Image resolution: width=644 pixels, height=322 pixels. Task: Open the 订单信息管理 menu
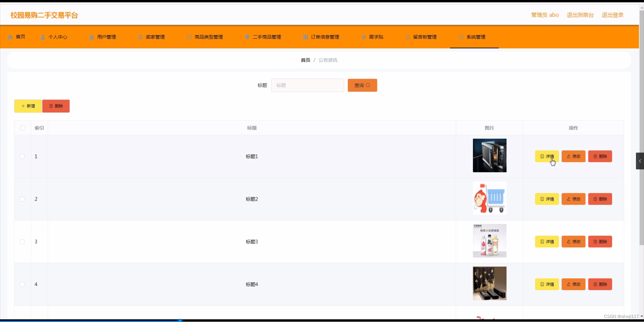pyautogui.click(x=324, y=37)
